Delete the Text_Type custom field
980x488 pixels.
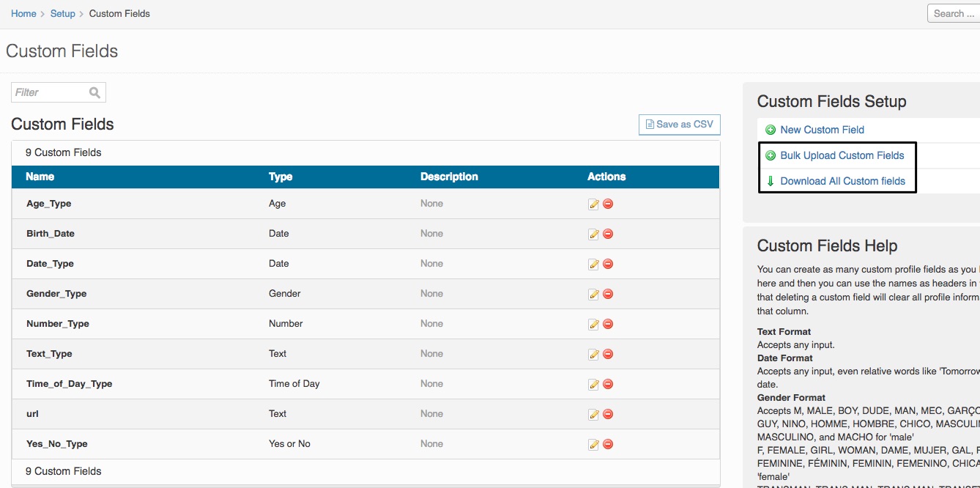coord(608,354)
